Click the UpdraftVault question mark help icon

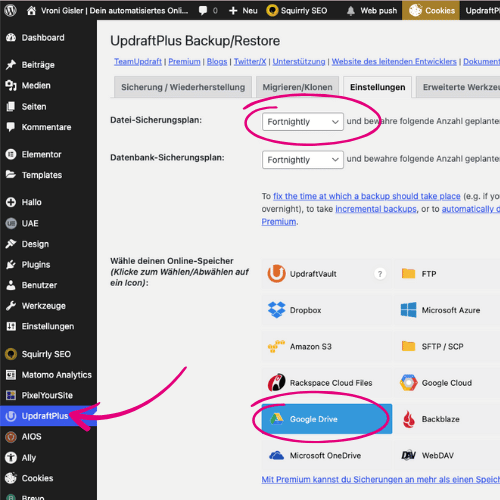[x=380, y=274]
